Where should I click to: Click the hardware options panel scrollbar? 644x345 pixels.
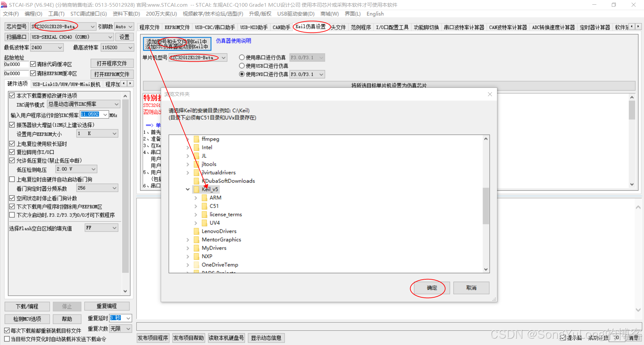click(x=125, y=186)
